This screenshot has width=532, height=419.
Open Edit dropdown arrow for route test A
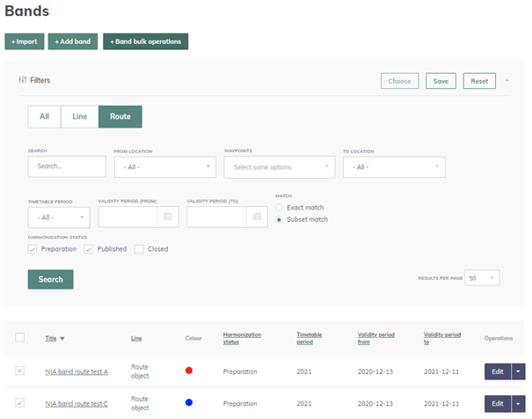[x=518, y=371]
